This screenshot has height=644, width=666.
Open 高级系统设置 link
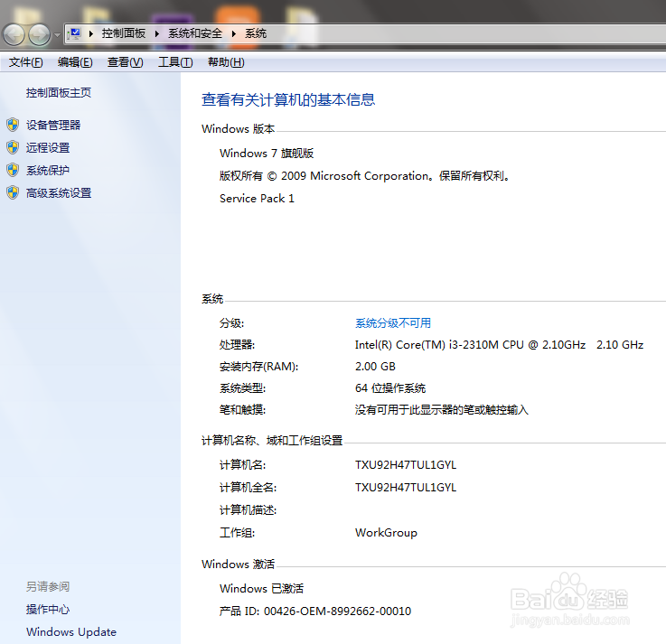tap(59, 192)
